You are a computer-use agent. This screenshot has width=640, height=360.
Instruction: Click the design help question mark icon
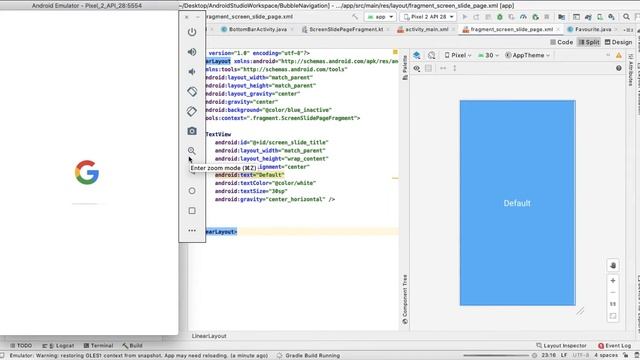tap(619, 68)
